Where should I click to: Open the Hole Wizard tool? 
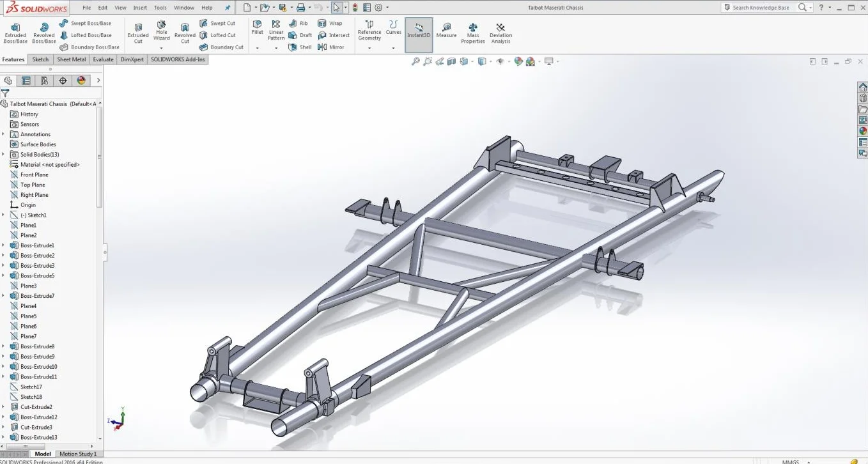pos(162,31)
